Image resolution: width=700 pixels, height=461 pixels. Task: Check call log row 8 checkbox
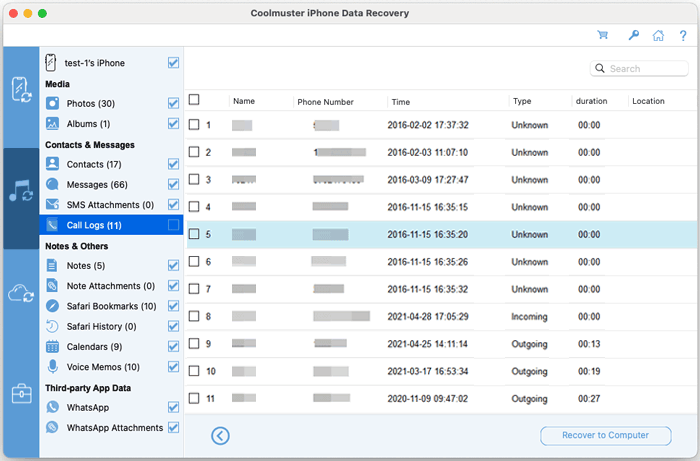tap(194, 316)
